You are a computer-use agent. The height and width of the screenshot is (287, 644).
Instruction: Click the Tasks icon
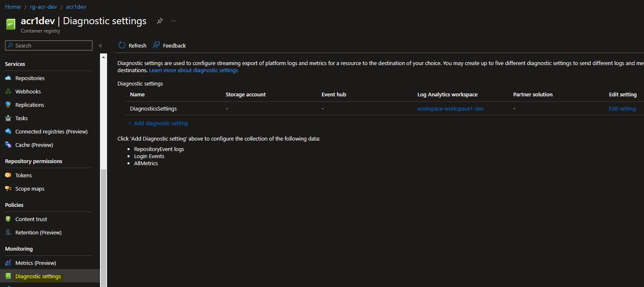8,118
